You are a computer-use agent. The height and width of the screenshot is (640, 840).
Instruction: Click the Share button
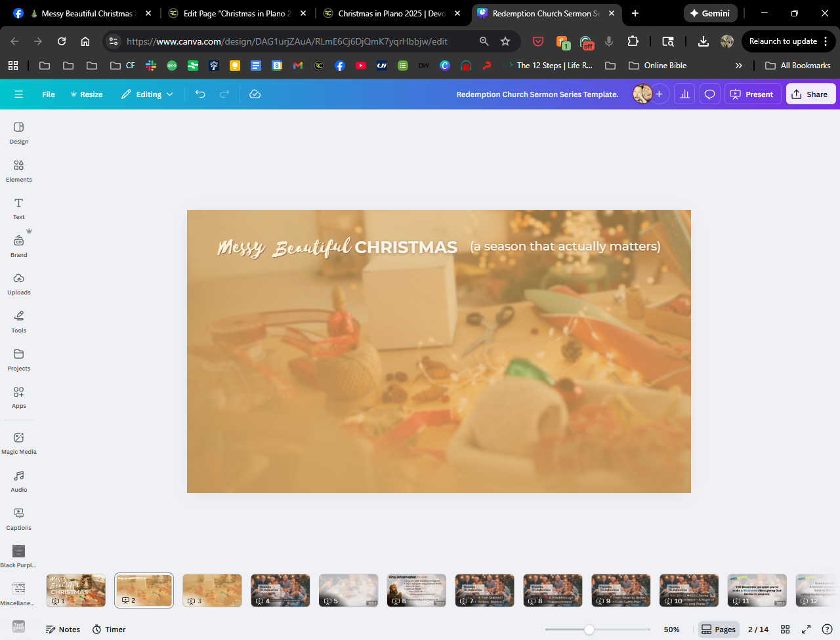coord(810,94)
